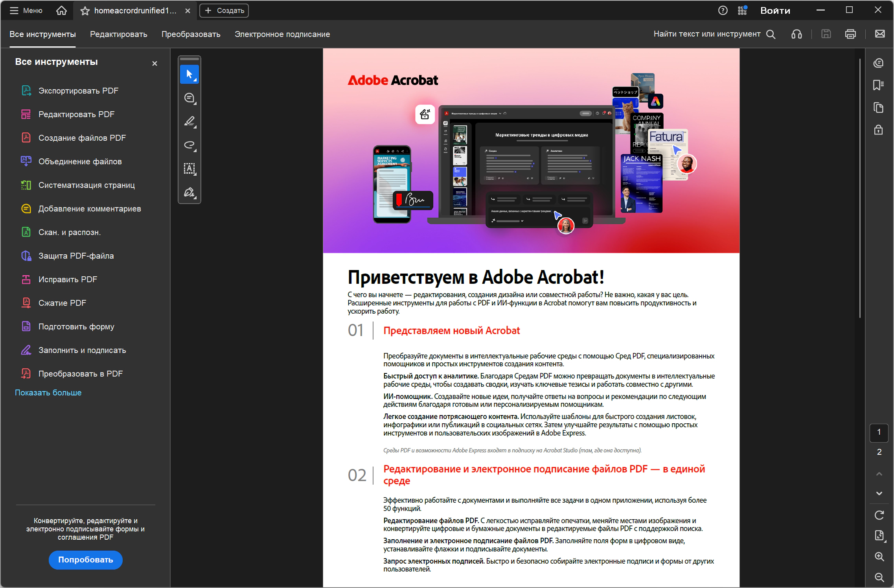Click the Войти sign-in link
The width and height of the screenshot is (894, 588).
pos(775,11)
